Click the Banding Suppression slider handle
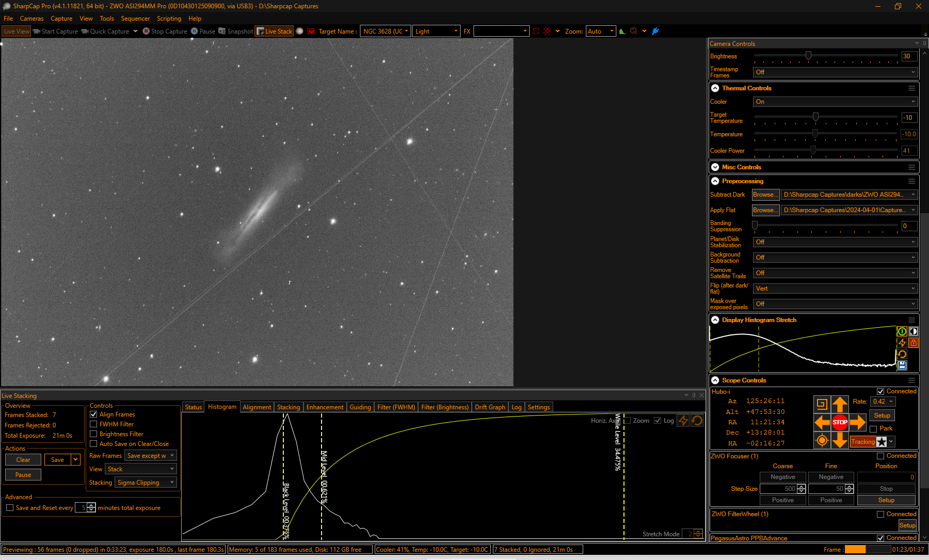The image size is (929, 560). click(x=755, y=226)
